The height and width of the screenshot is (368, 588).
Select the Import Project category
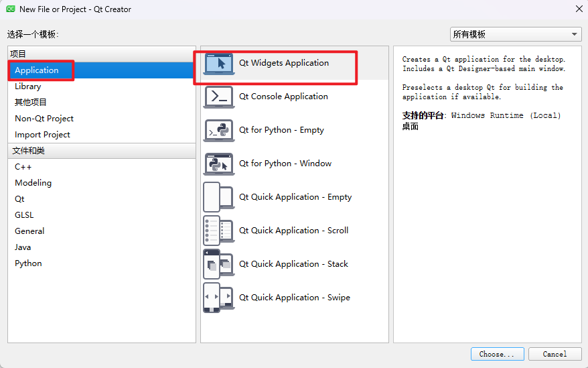[101, 135]
